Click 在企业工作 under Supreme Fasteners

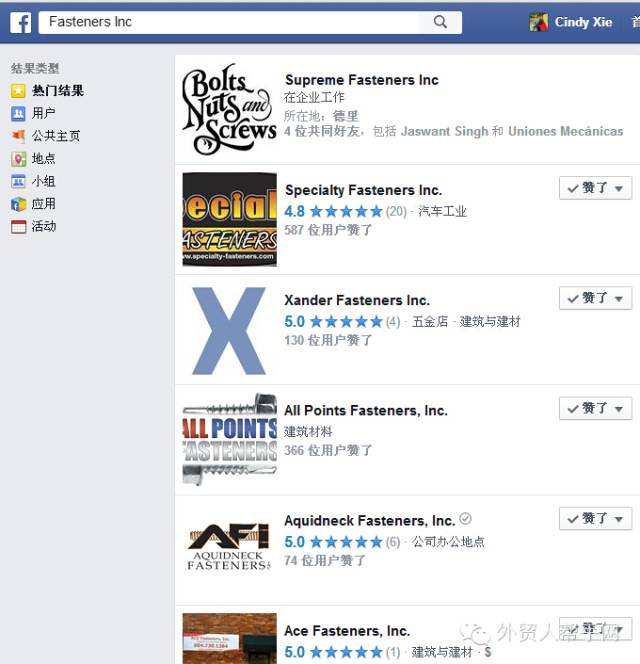pos(314,97)
